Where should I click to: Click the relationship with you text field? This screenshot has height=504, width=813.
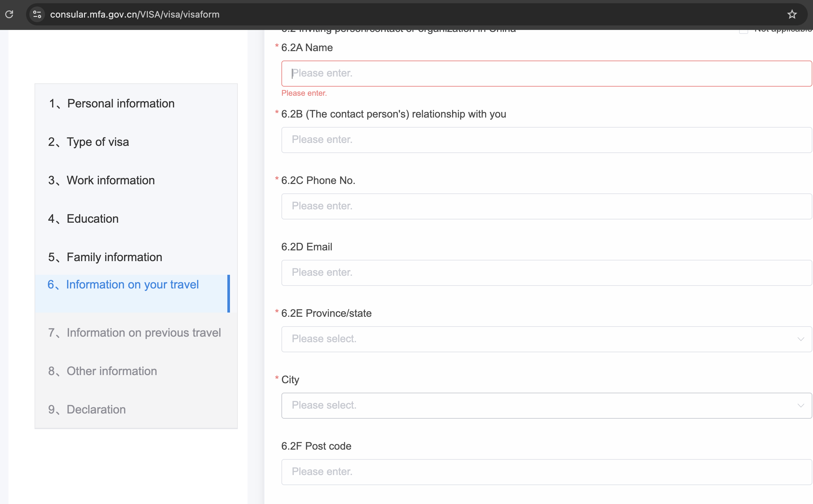pyautogui.click(x=546, y=140)
